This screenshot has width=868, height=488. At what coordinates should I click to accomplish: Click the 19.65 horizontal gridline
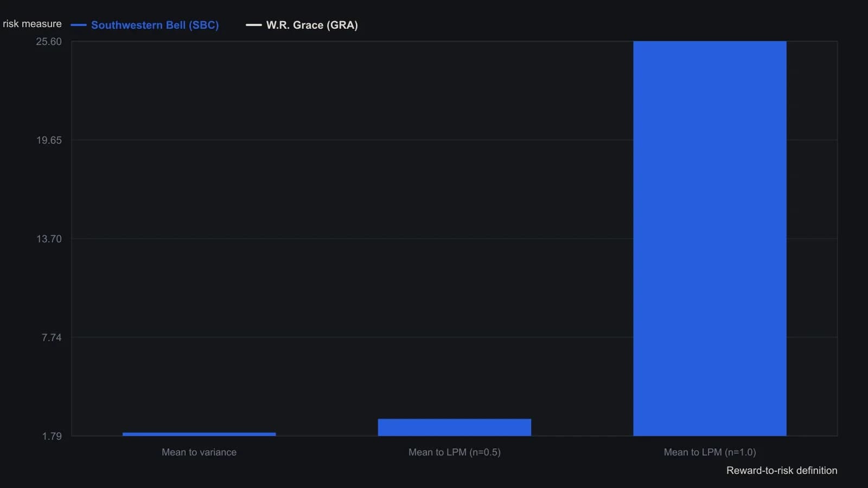tap(353, 140)
